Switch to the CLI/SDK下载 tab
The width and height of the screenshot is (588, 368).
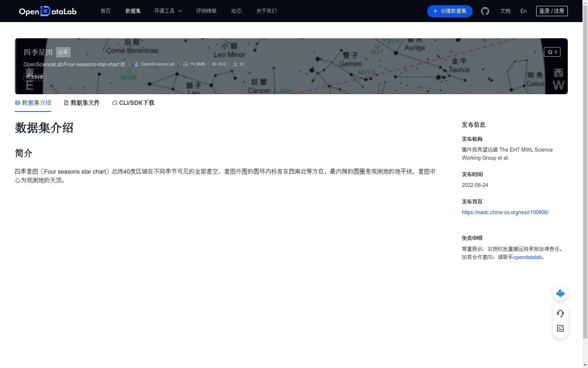coord(133,103)
